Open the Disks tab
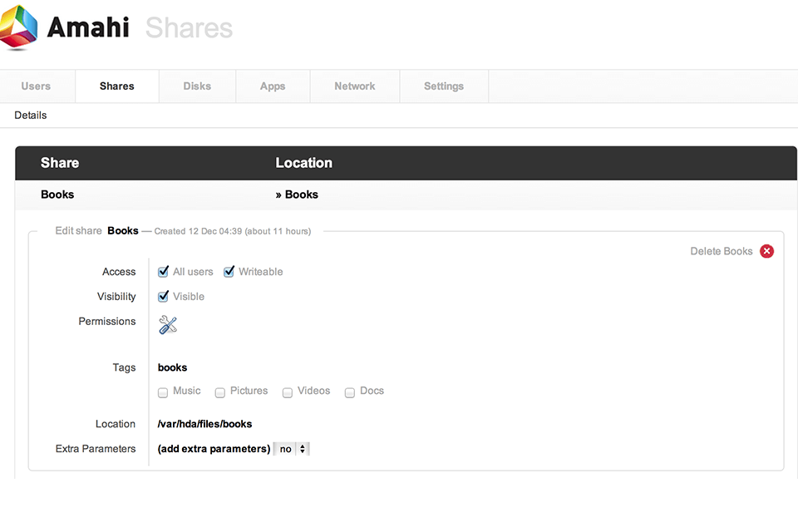Image resolution: width=798 pixels, height=532 pixels. tap(197, 86)
